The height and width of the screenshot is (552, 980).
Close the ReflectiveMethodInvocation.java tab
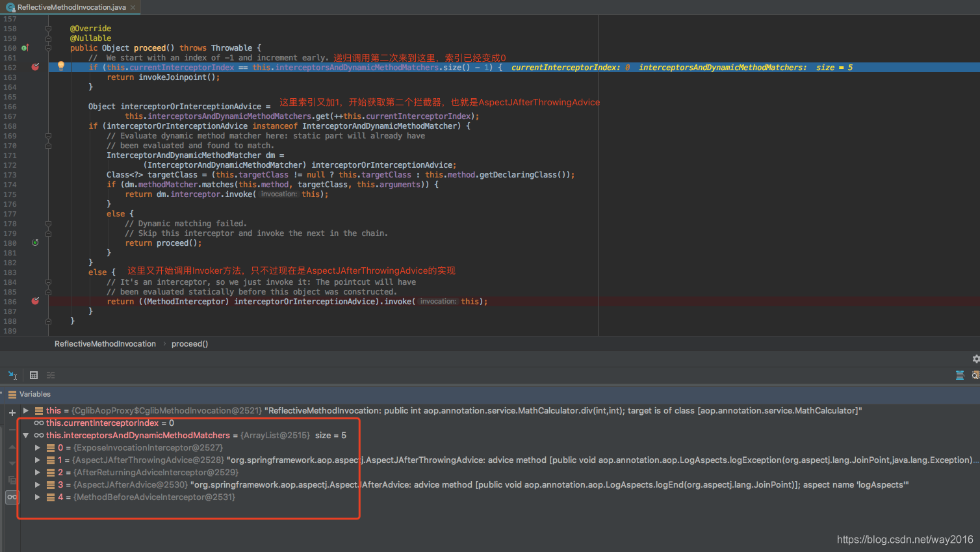(133, 7)
